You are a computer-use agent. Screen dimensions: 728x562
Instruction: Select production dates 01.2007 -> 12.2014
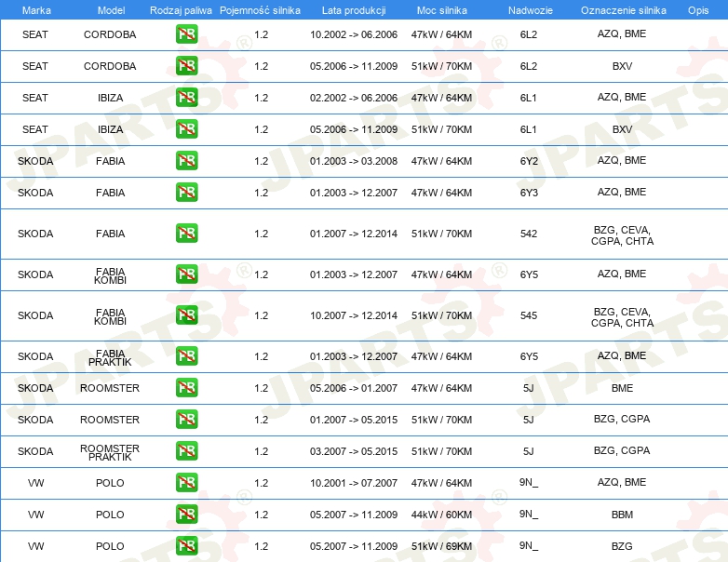(x=354, y=234)
